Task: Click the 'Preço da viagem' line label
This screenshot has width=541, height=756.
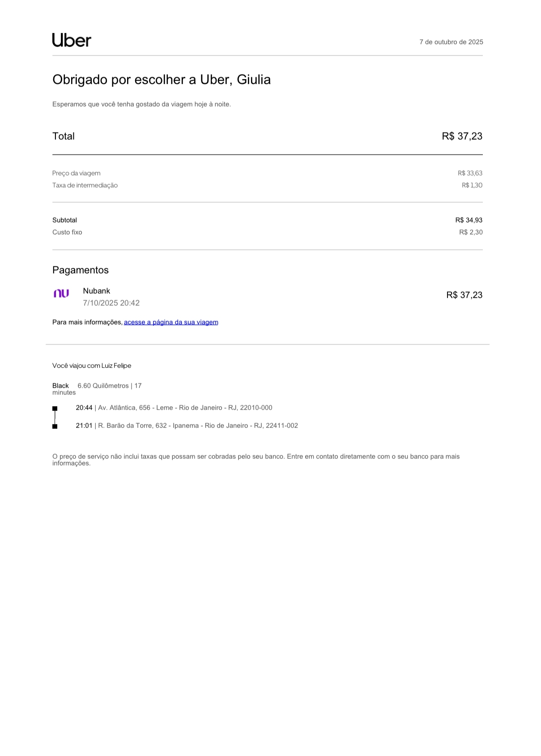Action: click(x=77, y=173)
